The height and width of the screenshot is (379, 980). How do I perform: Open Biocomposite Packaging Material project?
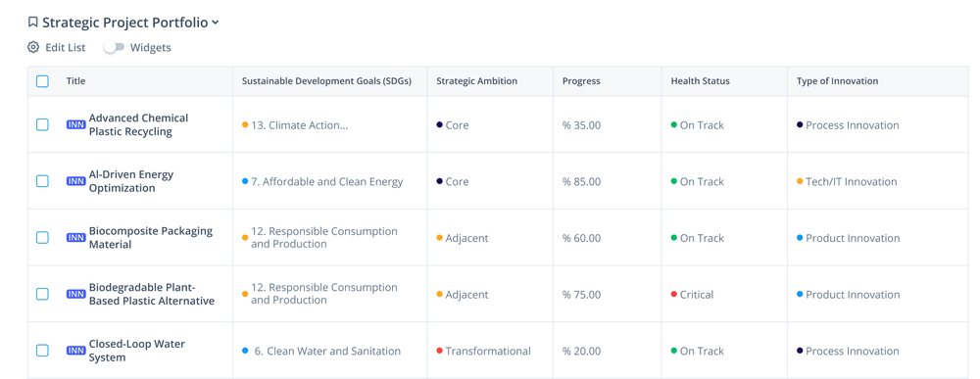pos(151,237)
